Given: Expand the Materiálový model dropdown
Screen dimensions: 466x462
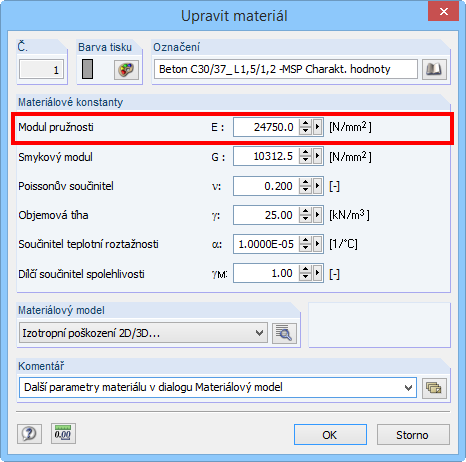Looking at the screenshot, I should pos(259,333).
